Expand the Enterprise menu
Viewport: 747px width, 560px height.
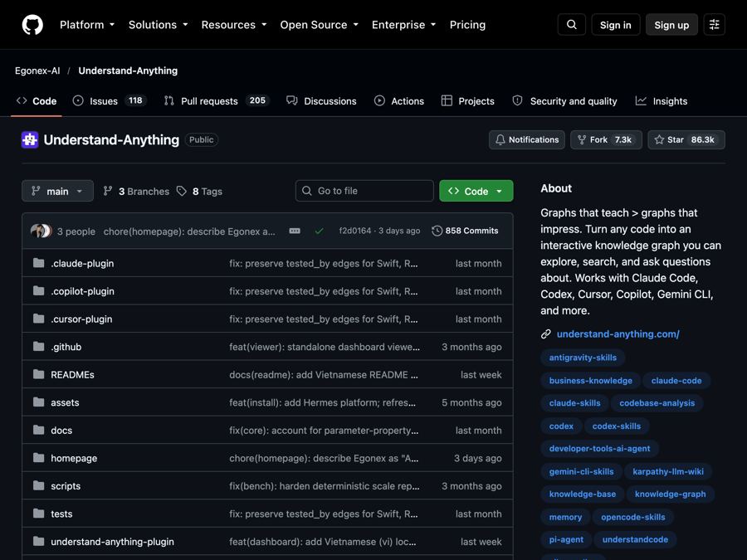[x=404, y=25]
